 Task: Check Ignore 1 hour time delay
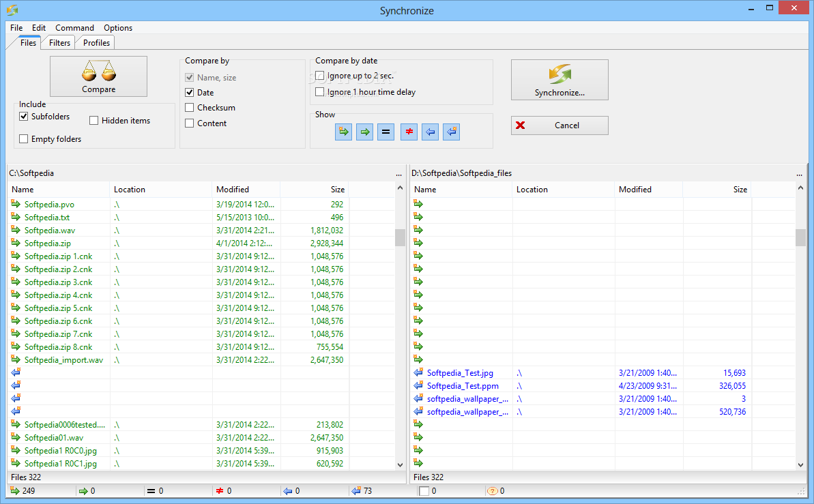[320, 92]
